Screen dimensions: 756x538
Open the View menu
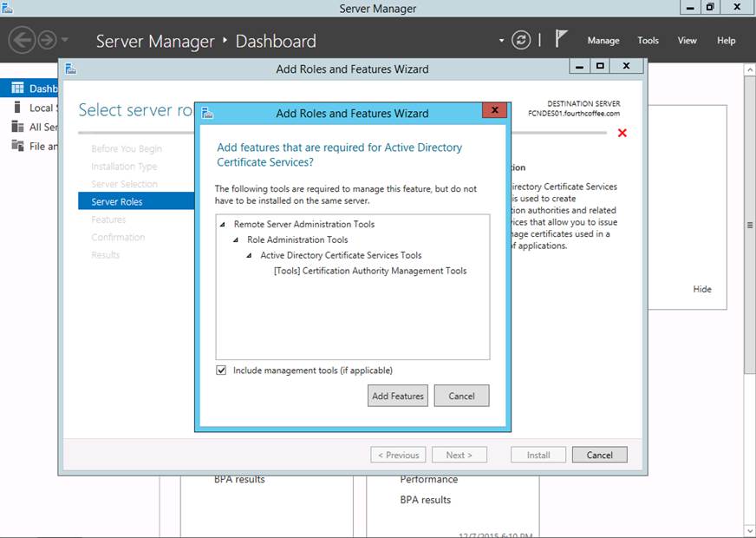click(x=687, y=41)
